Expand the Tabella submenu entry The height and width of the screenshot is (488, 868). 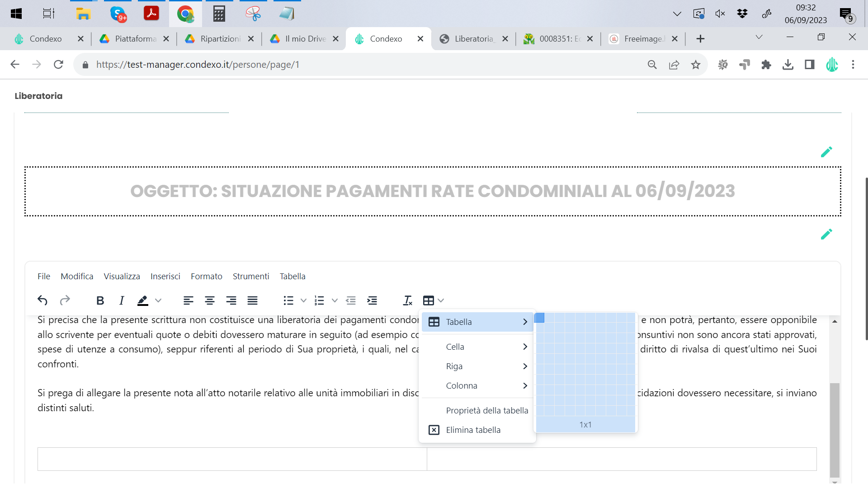[477, 322]
